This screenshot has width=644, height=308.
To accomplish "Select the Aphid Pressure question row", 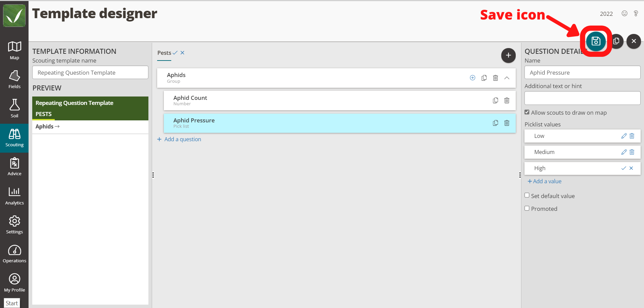I will [x=339, y=123].
